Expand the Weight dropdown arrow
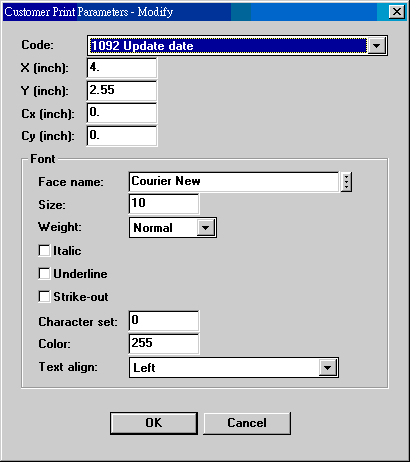 pyautogui.click(x=206, y=228)
